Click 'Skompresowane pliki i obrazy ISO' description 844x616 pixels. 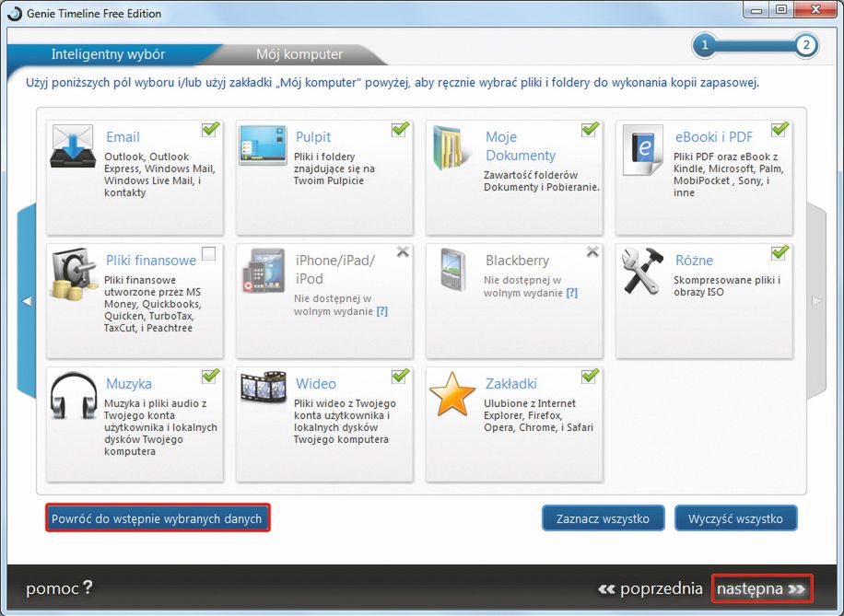[727, 286]
